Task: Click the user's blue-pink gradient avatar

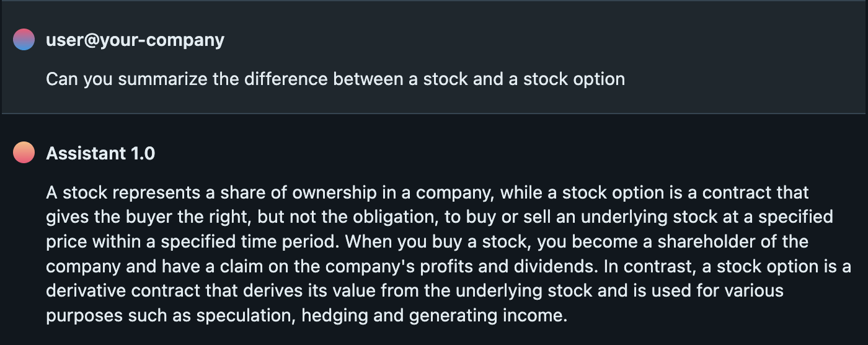Action: pyautogui.click(x=24, y=40)
